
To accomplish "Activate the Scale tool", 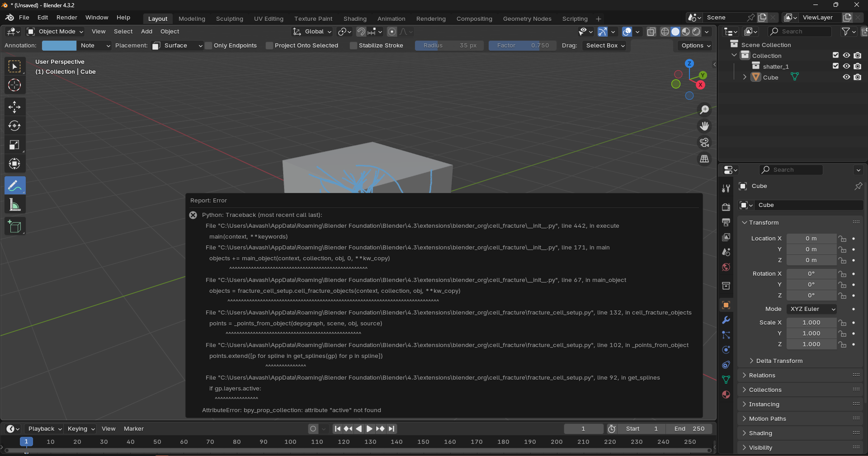I will pyautogui.click(x=14, y=145).
